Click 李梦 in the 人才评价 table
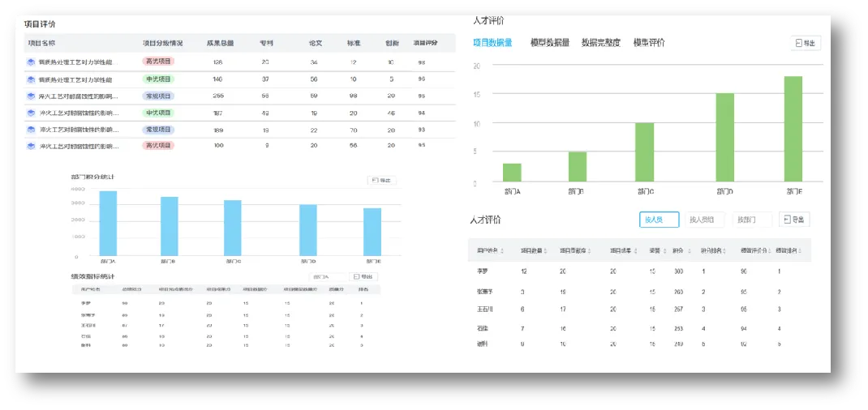 [481, 272]
